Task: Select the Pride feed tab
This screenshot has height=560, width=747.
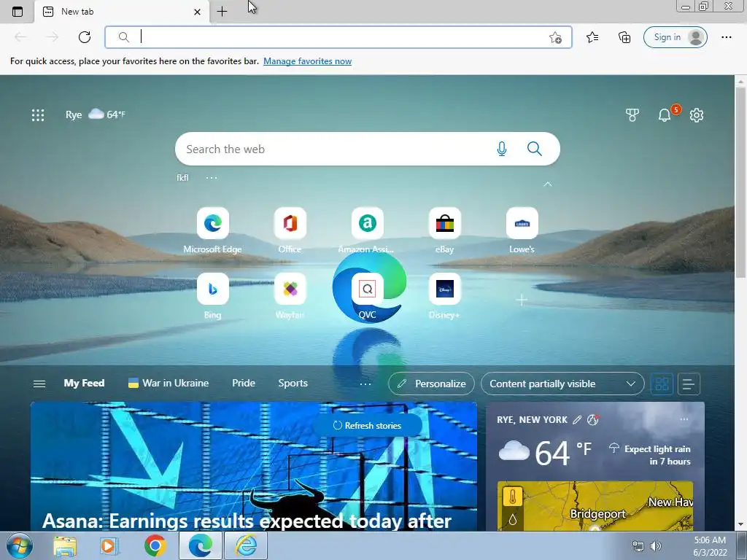Action: coord(244,384)
